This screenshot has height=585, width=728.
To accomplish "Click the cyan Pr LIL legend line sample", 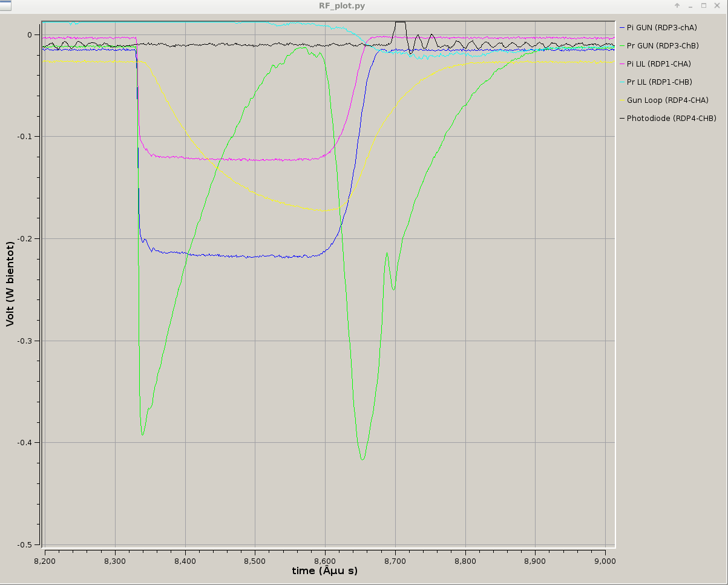I will coord(621,82).
